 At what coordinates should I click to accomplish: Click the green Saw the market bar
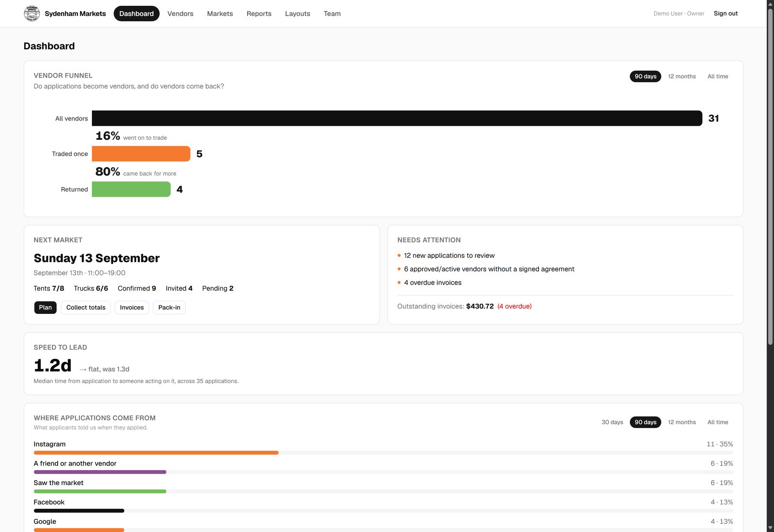(x=100, y=491)
